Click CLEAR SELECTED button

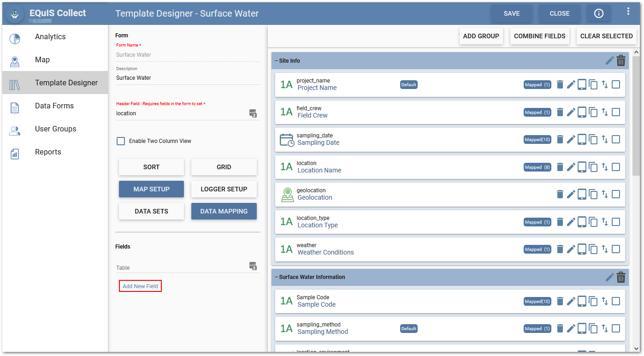pyautogui.click(x=606, y=36)
